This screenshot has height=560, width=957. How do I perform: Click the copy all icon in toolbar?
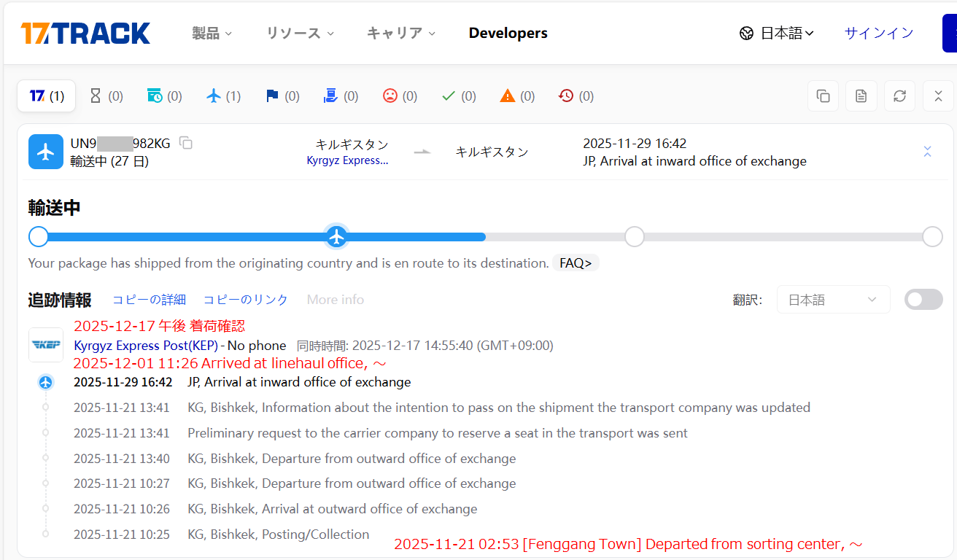pyautogui.click(x=823, y=96)
